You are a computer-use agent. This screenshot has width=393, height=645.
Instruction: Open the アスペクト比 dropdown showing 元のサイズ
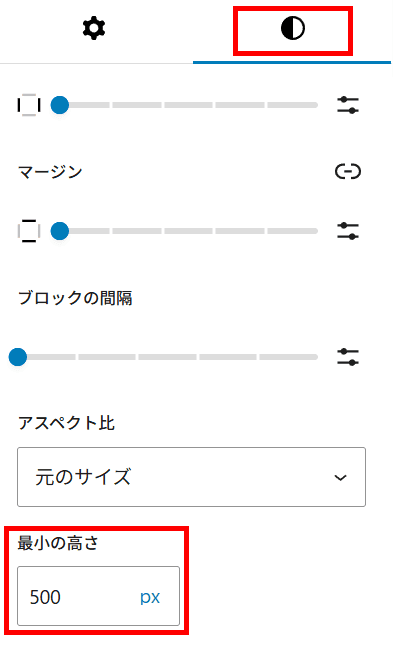191,477
